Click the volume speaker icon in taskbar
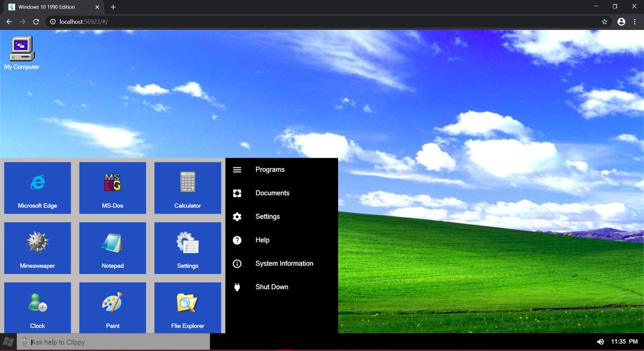This screenshot has height=351, width=644. tap(601, 342)
